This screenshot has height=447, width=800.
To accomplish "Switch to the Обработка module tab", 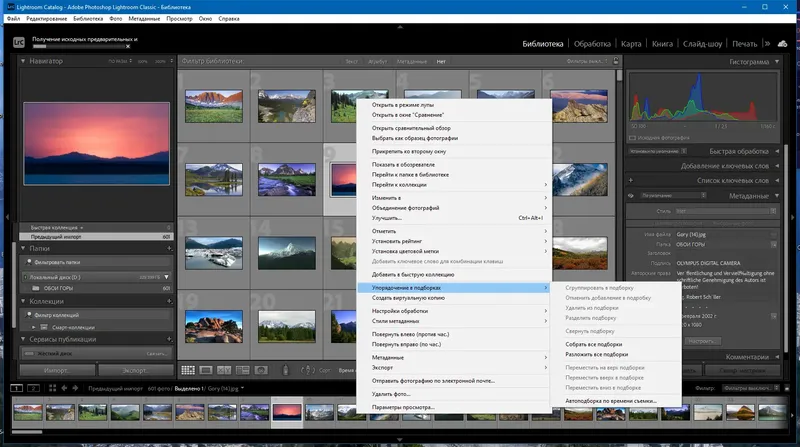I will click(592, 44).
